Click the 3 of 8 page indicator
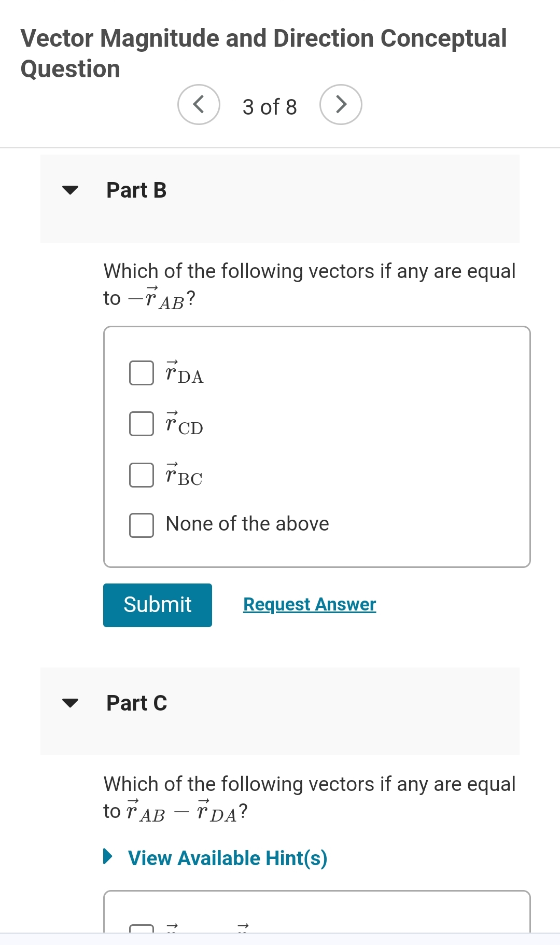Screen dimensions: 560x945 [x=269, y=106]
